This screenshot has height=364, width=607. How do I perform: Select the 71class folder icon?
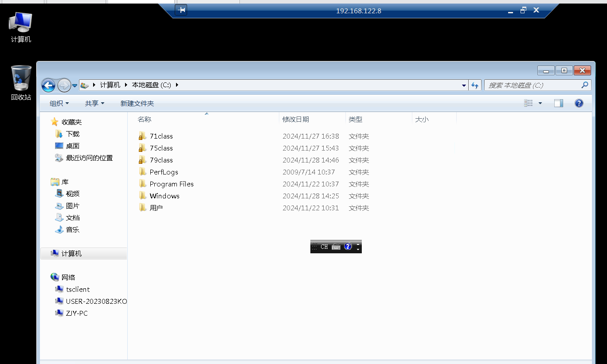pos(142,136)
